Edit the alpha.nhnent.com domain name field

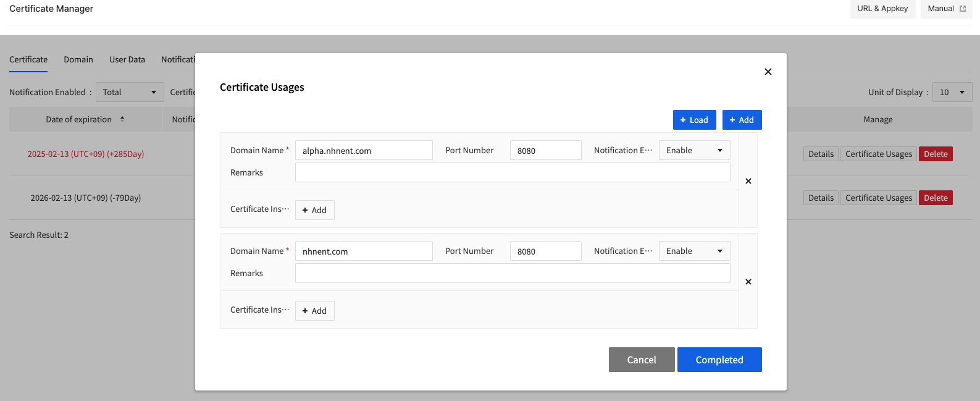(x=364, y=150)
